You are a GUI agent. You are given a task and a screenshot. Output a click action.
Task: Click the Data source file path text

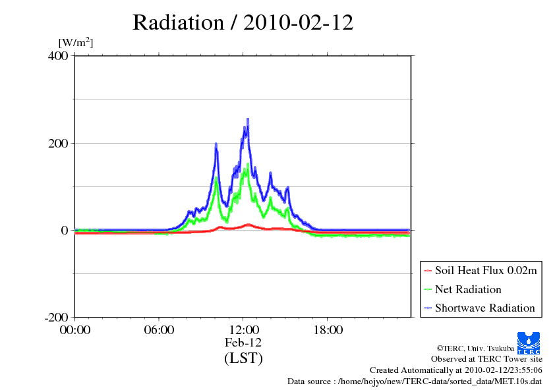415,381
